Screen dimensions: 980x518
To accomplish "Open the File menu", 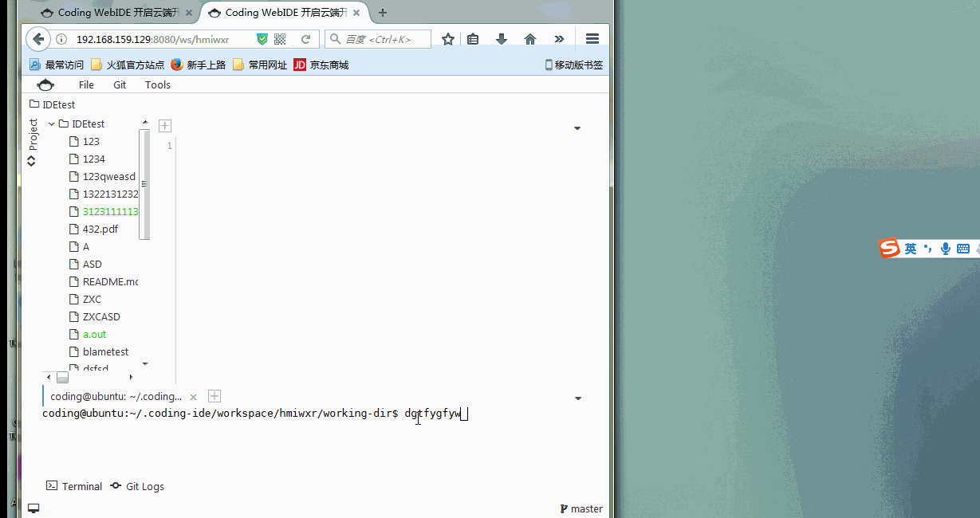I will point(86,84).
